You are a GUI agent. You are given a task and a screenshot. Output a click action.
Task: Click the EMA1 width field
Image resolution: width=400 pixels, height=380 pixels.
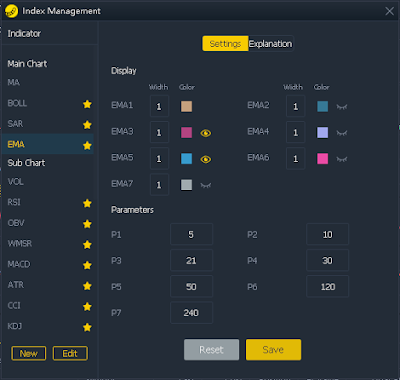click(159, 106)
